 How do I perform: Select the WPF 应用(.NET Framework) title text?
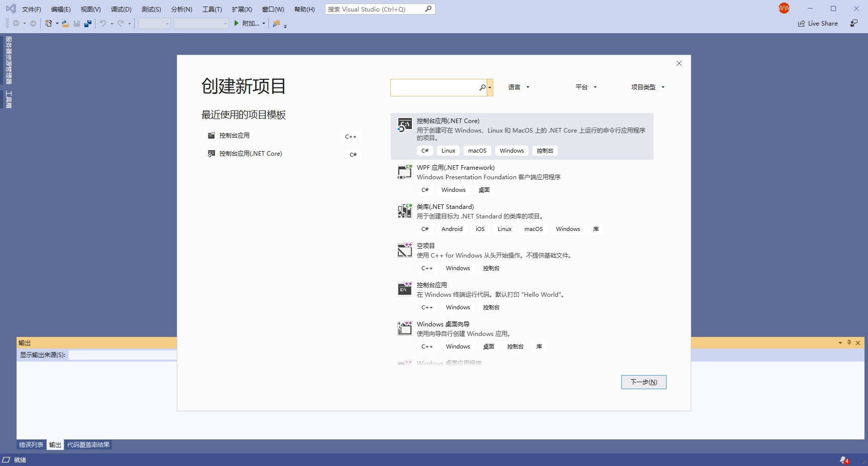click(x=456, y=168)
